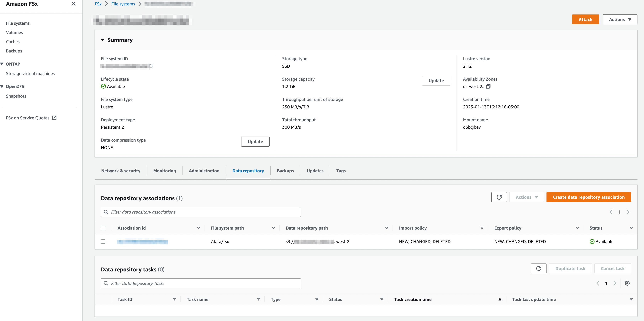The width and height of the screenshot is (644, 321).
Task: Sort tasks by Type column arrow
Action: [x=317, y=299]
